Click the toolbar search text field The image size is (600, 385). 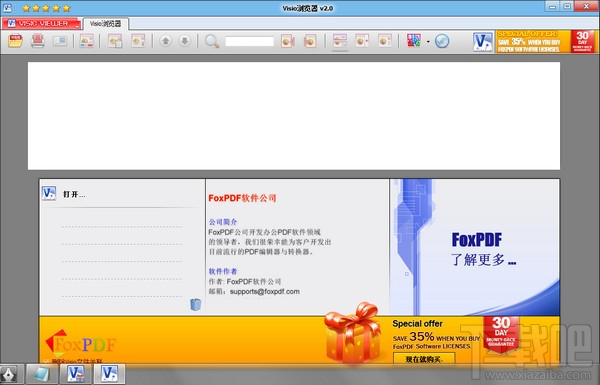[249, 41]
